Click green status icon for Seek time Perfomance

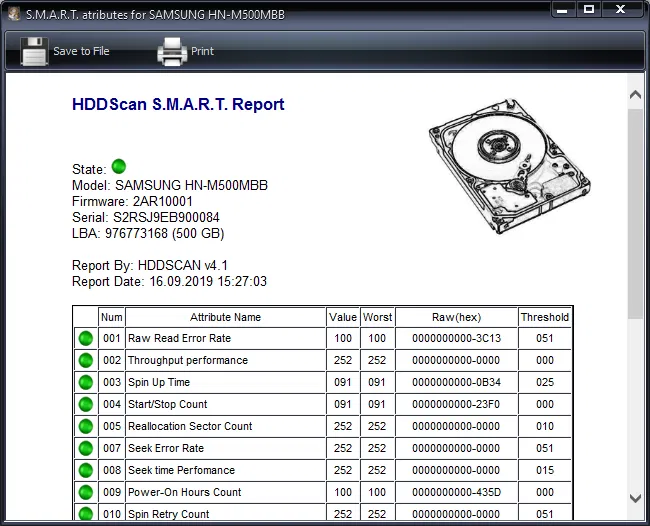coord(86,470)
